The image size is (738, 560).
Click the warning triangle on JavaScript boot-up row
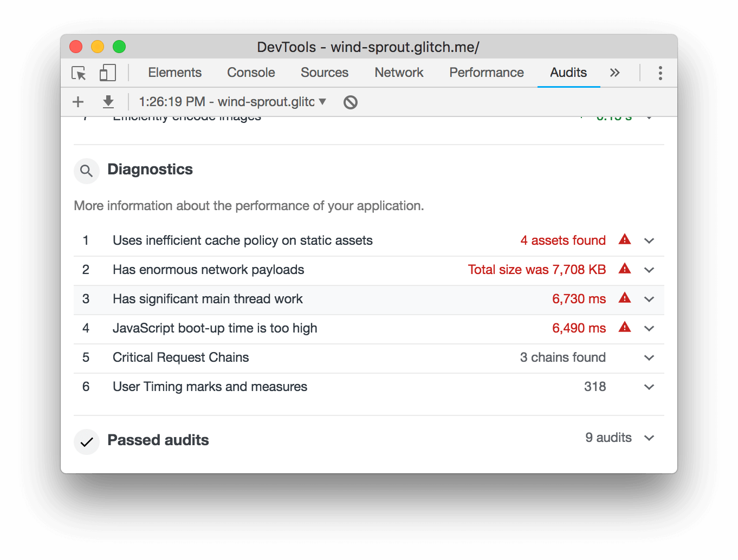[625, 327]
